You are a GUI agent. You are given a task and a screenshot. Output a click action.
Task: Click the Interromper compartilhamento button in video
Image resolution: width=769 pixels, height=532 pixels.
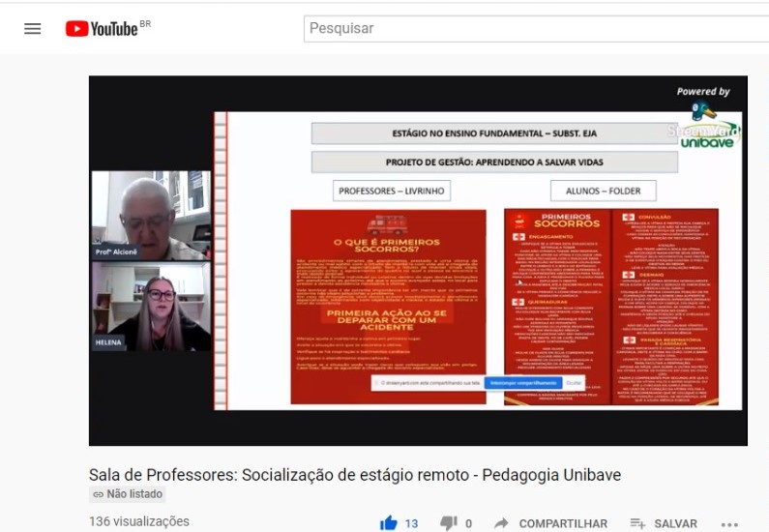click(522, 383)
